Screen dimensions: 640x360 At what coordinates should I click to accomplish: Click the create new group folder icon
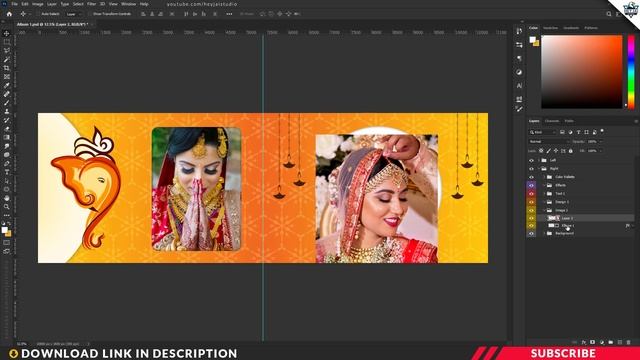pyautogui.click(x=611, y=342)
